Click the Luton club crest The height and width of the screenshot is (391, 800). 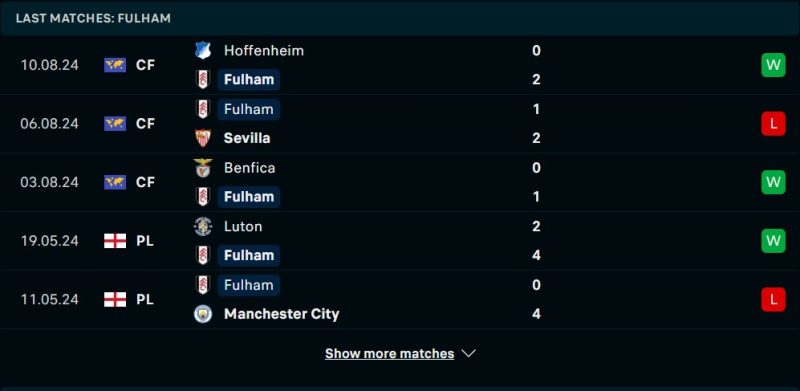203,226
